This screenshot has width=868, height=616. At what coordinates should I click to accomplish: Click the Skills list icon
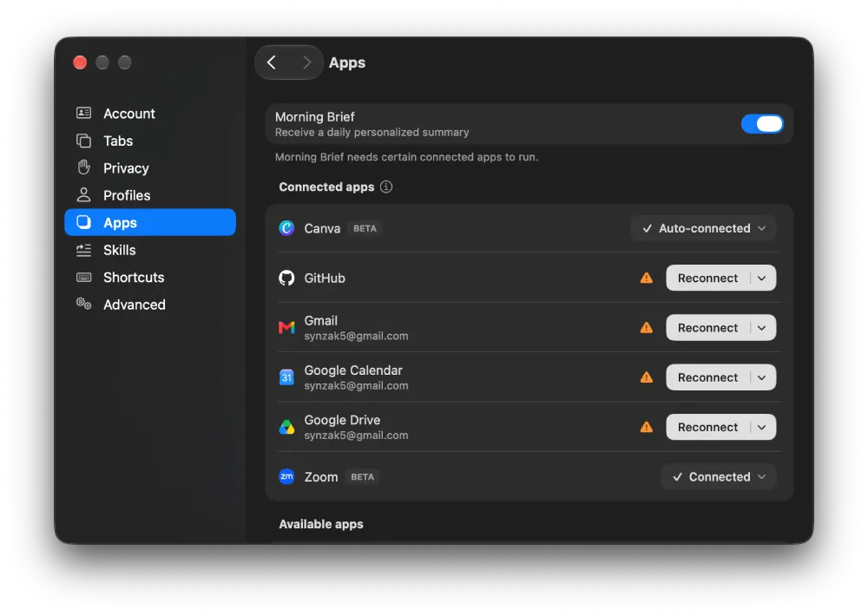click(83, 250)
